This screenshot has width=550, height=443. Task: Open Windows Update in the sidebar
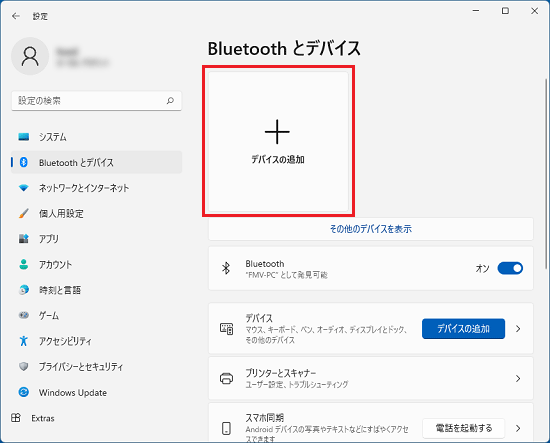coord(96,392)
